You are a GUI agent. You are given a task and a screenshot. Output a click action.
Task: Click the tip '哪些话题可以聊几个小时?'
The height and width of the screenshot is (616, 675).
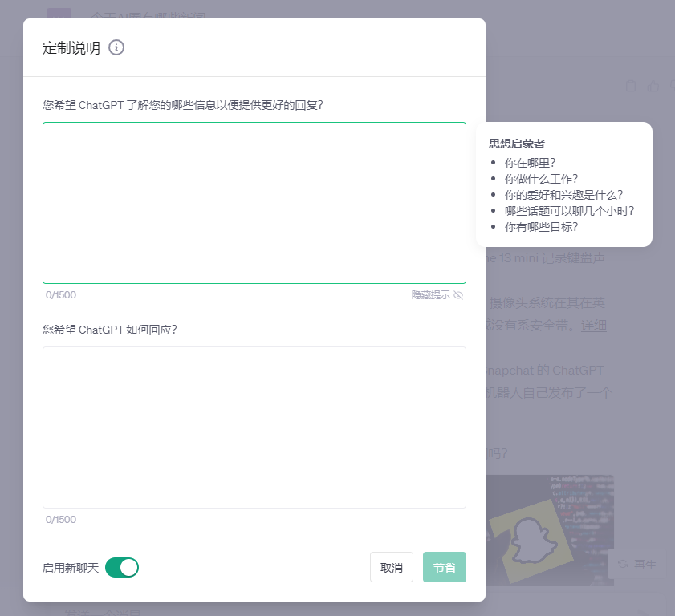(570, 211)
